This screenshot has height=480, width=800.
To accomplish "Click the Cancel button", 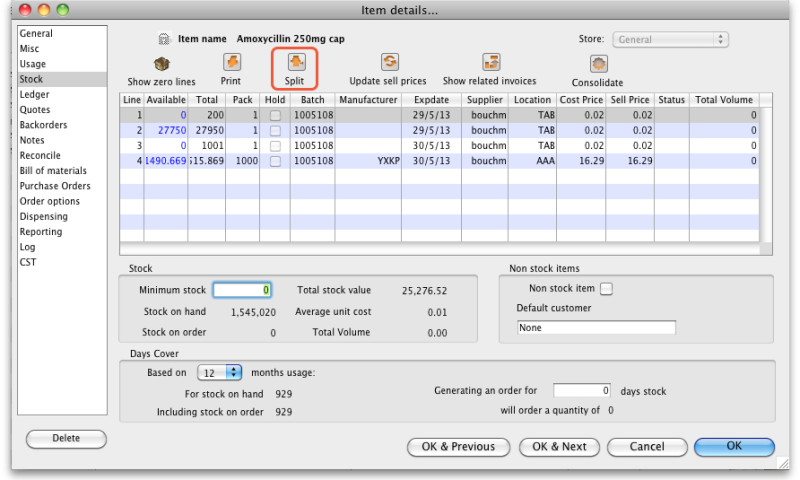I will coord(646,446).
